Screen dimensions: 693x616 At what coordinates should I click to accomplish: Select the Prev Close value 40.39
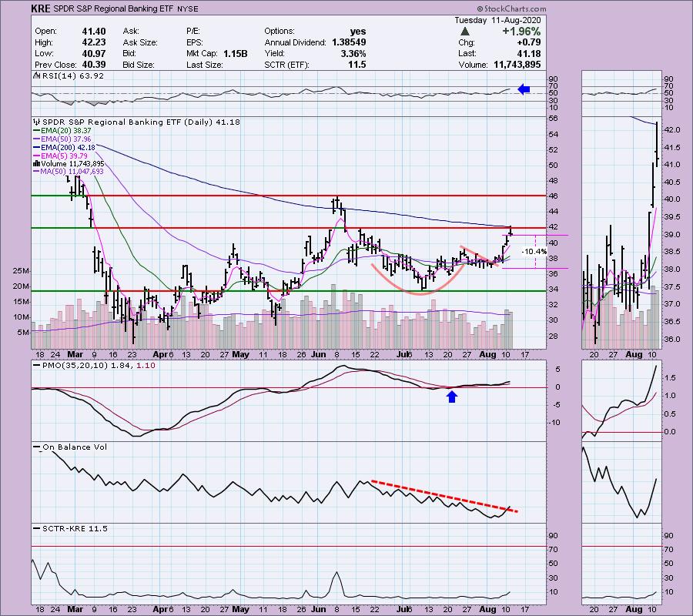coord(94,65)
